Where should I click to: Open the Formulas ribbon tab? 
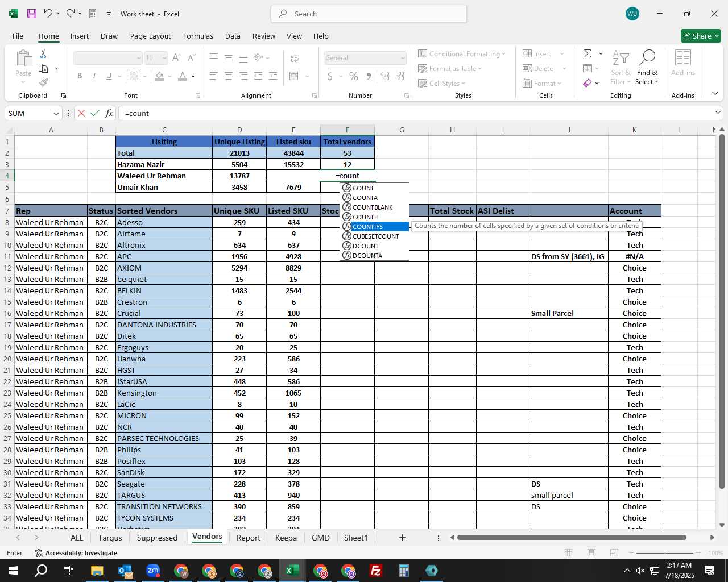click(198, 36)
